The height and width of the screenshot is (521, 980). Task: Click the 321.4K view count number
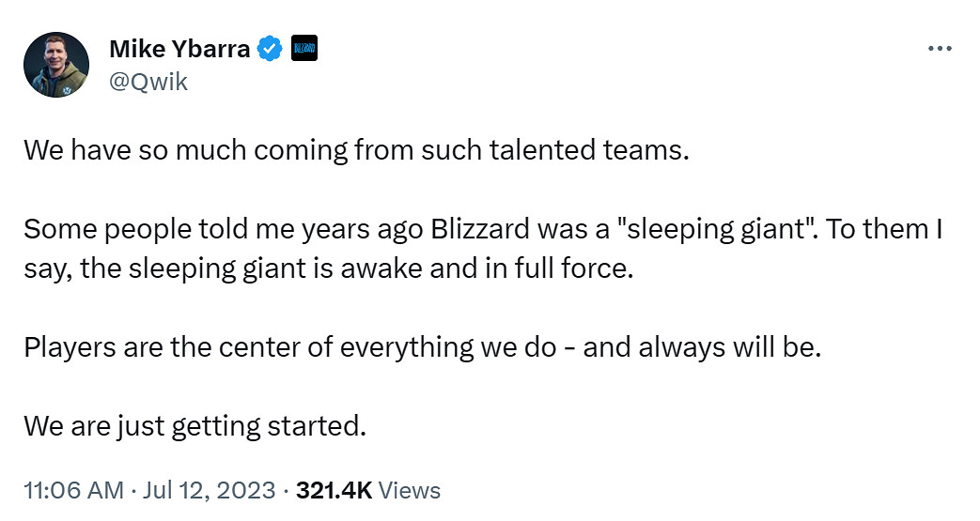334,490
